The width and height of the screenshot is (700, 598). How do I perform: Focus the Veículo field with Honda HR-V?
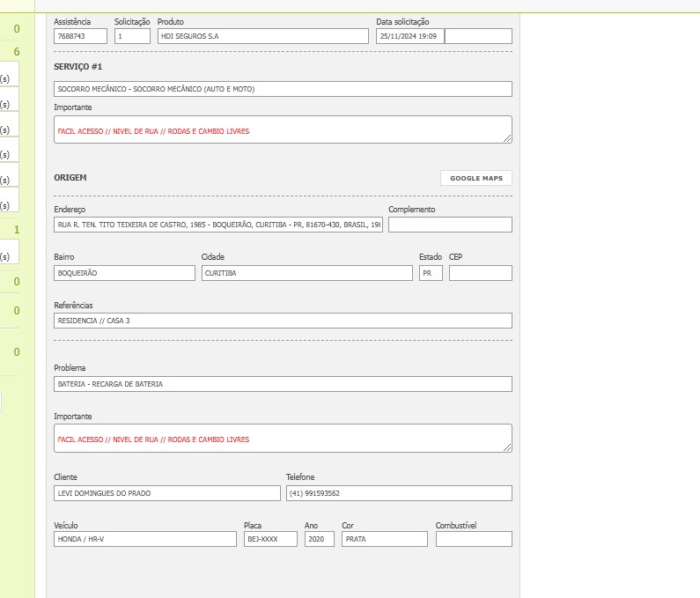pyautogui.click(x=145, y=539)
